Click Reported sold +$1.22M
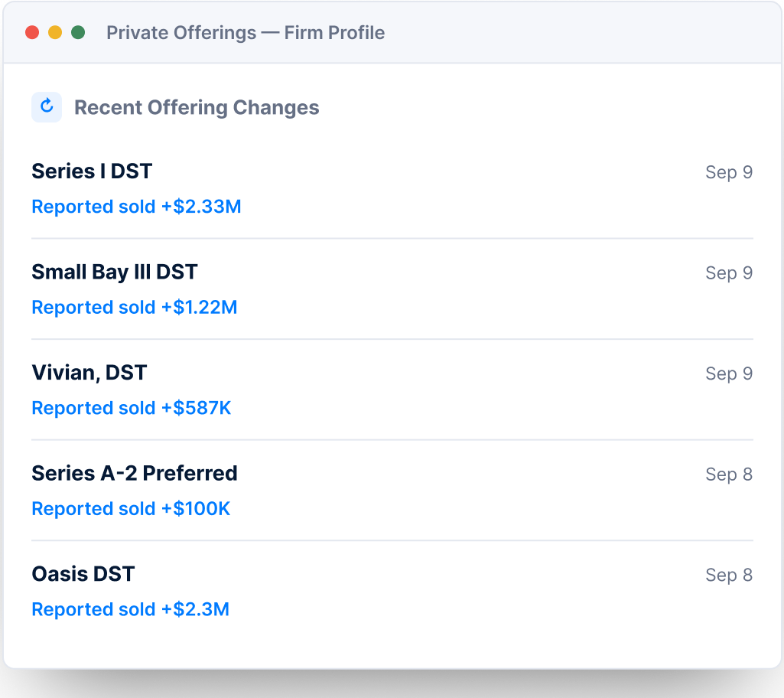The image size is (784, 698). click(135, 307)
